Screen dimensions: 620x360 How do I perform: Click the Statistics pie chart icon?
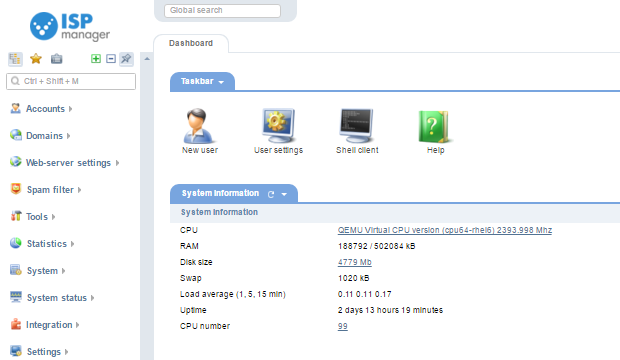(16, 243)
